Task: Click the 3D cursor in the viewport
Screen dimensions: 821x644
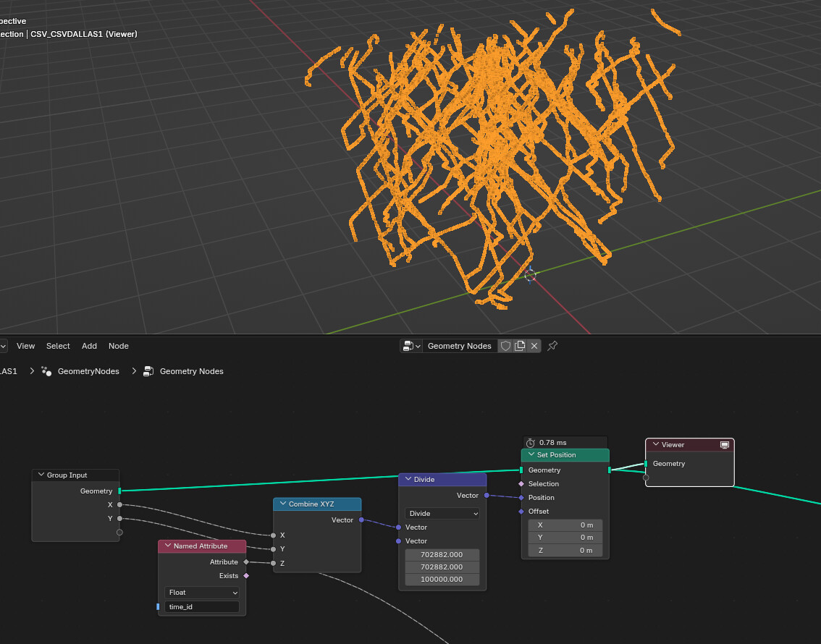Action: [531, 274]
